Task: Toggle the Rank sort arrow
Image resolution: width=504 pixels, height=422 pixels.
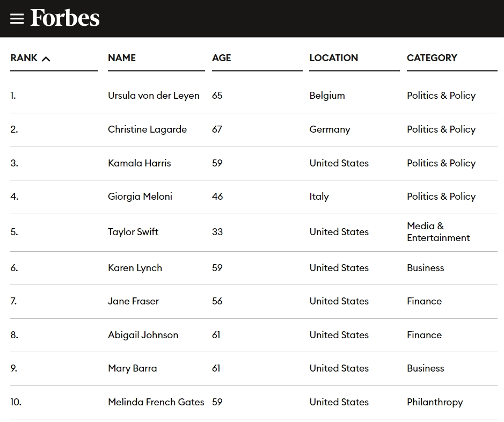Action: (46, 59)
